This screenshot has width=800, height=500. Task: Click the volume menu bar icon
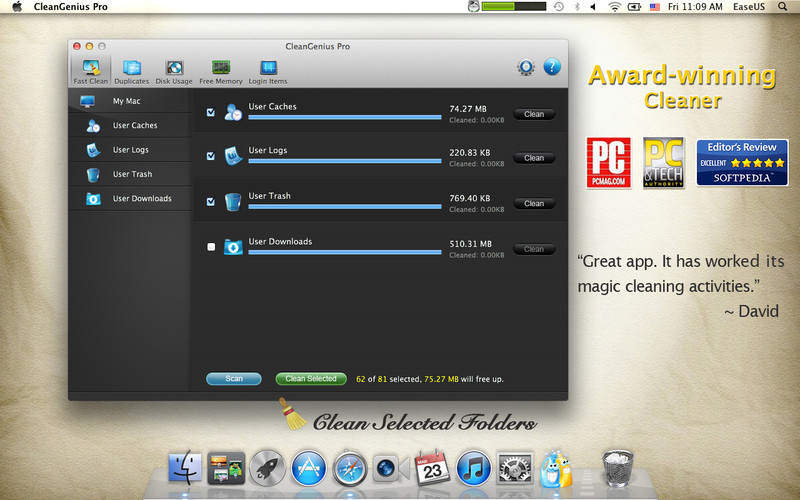593,7
